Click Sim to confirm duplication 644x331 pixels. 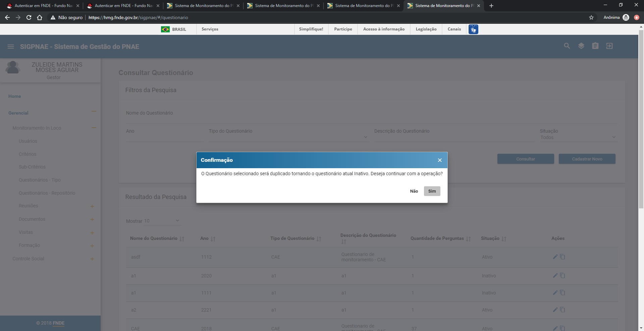[432, 191]
